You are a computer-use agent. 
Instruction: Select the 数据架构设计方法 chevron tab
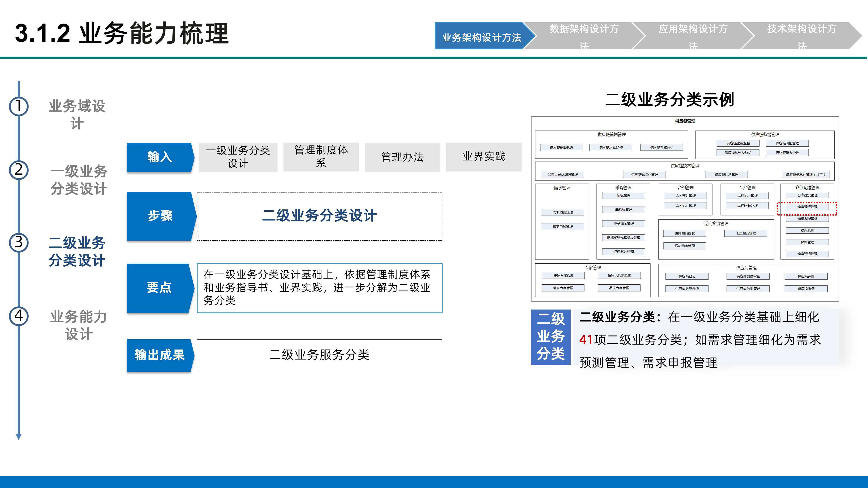click(584, 36)
